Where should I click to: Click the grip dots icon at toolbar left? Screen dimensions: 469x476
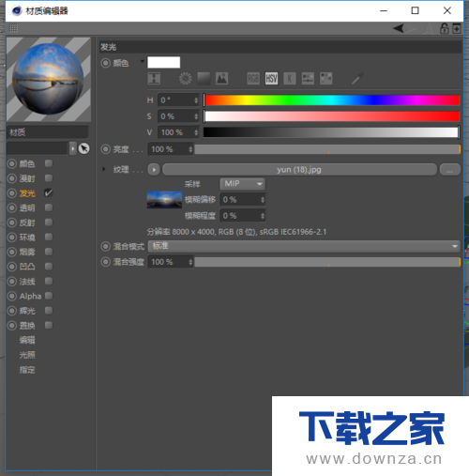[13, 28]
